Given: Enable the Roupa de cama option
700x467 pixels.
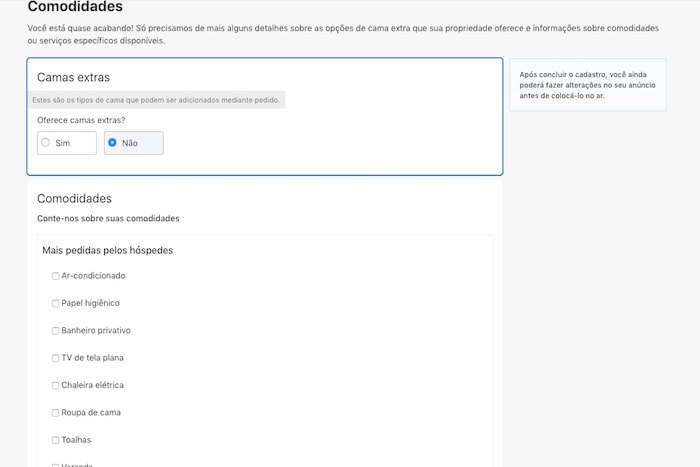Looking at the screenshot, I should [x=55, y=413].
